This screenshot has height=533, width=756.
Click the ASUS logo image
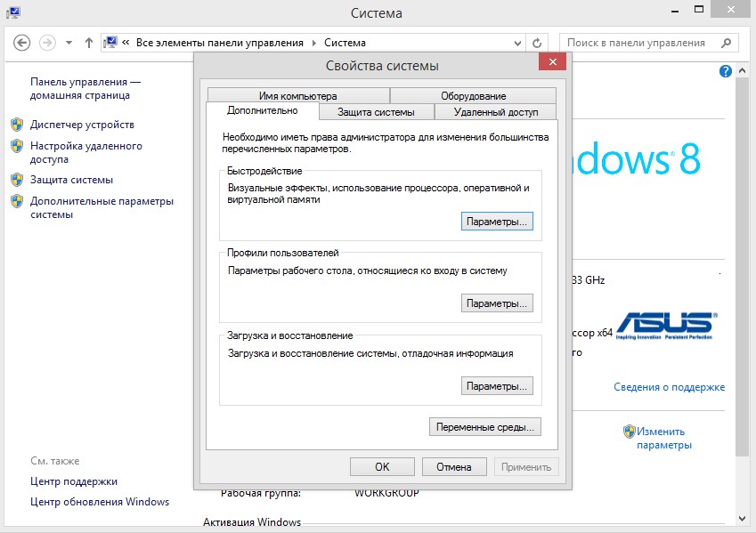click(x=666, y=326)
